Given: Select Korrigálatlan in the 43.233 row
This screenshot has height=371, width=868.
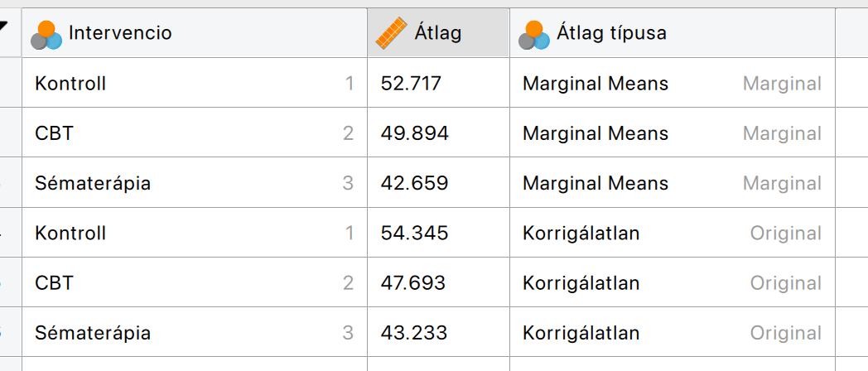Looking at the screenshot, I should pos(581,333).
